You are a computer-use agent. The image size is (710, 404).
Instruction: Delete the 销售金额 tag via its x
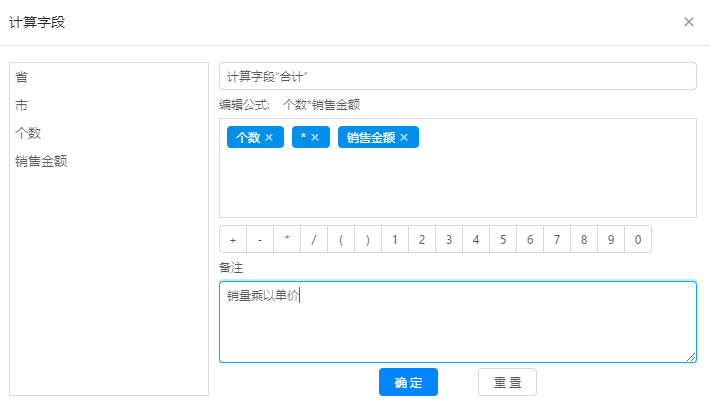[404, 138]
